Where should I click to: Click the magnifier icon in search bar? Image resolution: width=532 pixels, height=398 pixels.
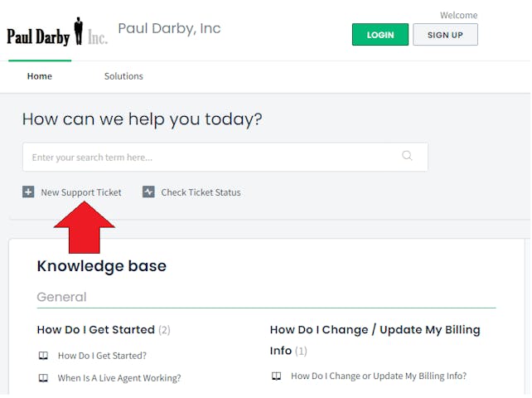(407, 156)
